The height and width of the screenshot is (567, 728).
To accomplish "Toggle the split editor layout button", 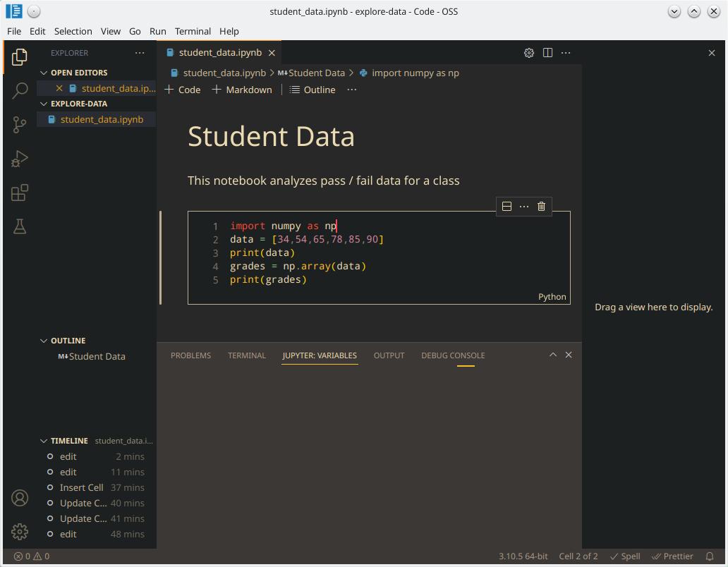I will click(x=547, y=53).
